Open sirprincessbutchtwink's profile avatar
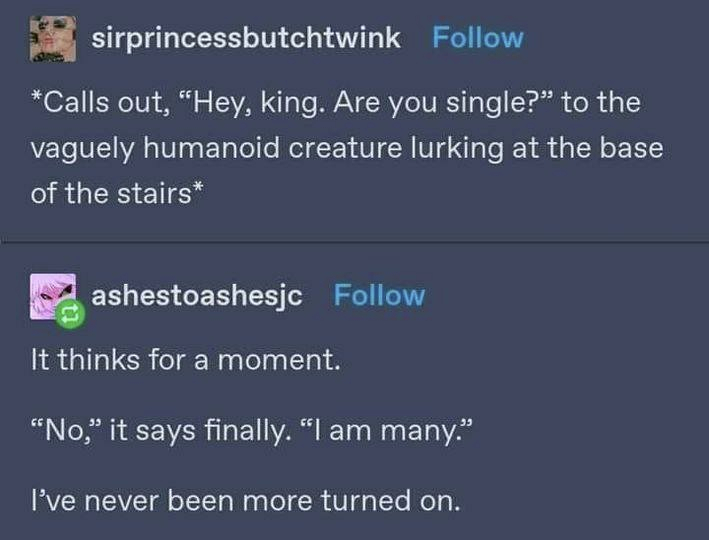 (52, 39)
